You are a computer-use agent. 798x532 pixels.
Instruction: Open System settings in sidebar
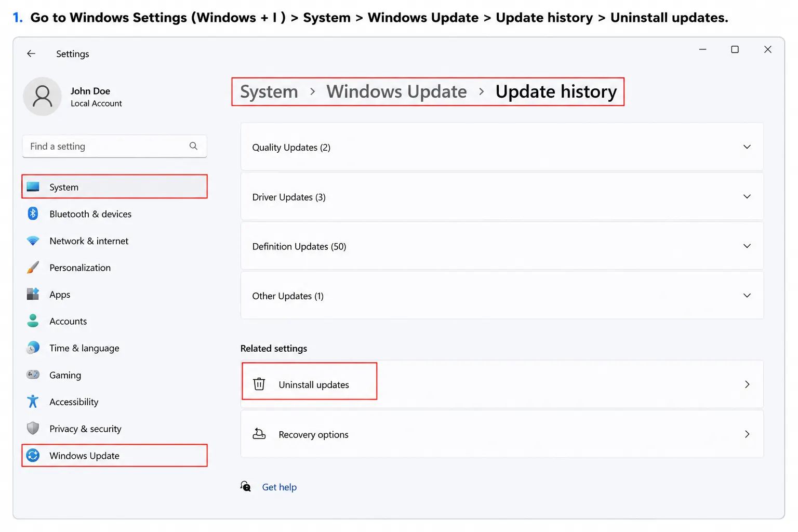tap(114, 187)
